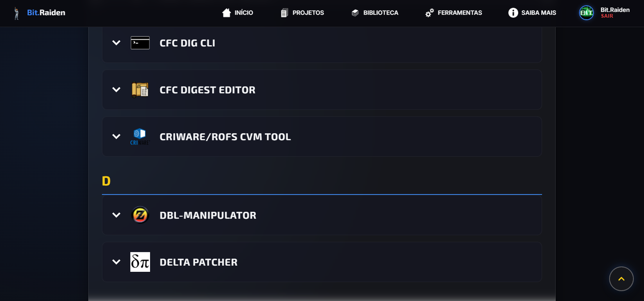Click the Bit.Raiden user avatar
The width and height of the screenshot is (644, 301).
point(587,13)
